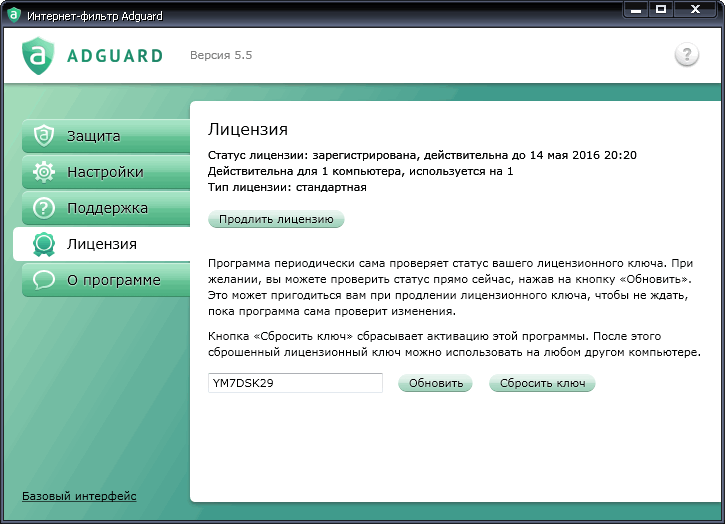Click the Статус лицензии status line

click(x=422, y=155)
